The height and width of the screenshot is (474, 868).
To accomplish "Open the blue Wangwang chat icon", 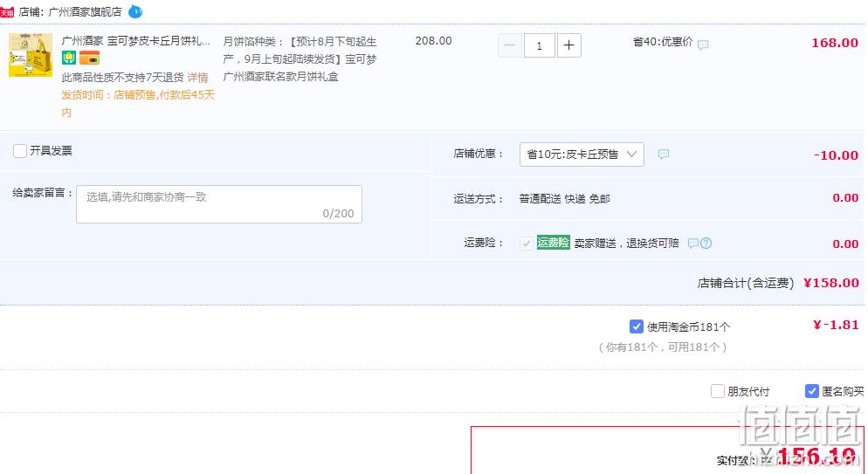I will click(x=135, y=11).
